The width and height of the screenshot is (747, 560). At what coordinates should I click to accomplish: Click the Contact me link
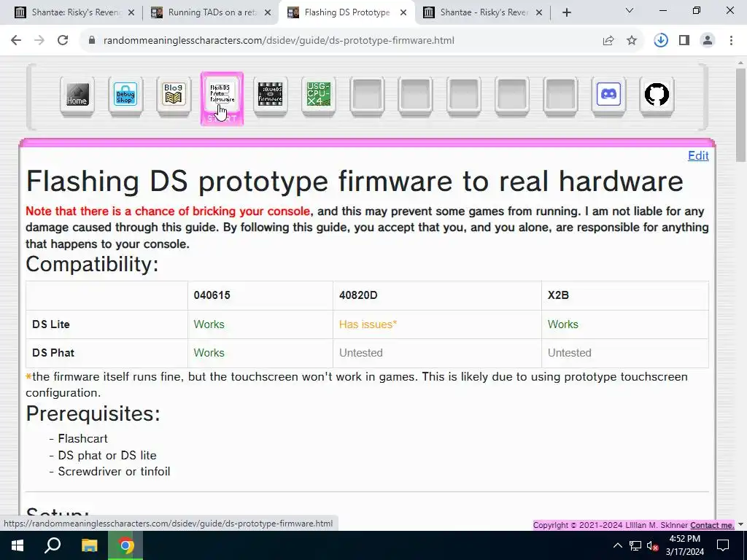712,525
